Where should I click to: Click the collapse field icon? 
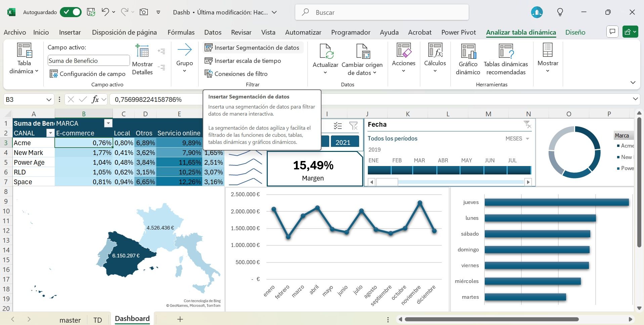click(x=162, y=67)
